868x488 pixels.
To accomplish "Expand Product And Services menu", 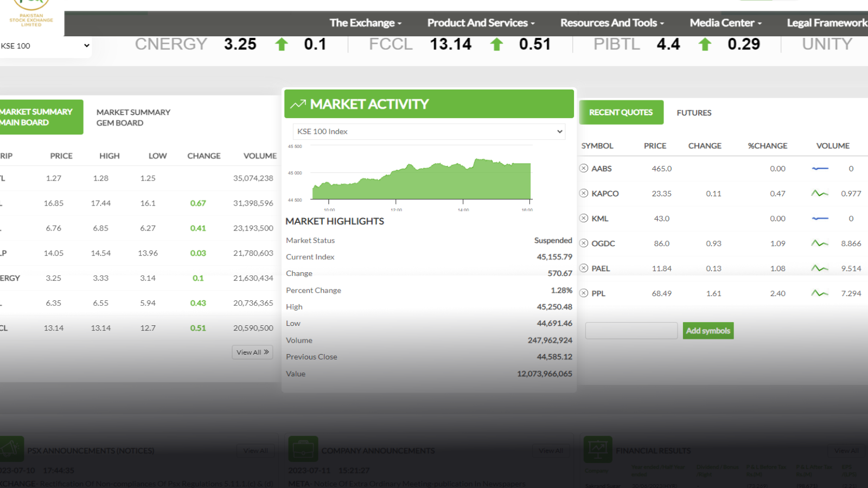I will [481, 23].
